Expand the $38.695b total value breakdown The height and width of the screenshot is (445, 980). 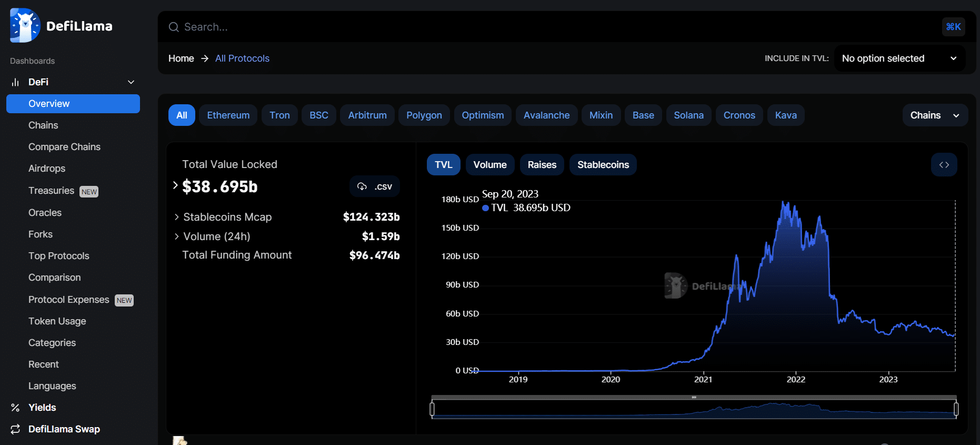[x=175, y=185]
